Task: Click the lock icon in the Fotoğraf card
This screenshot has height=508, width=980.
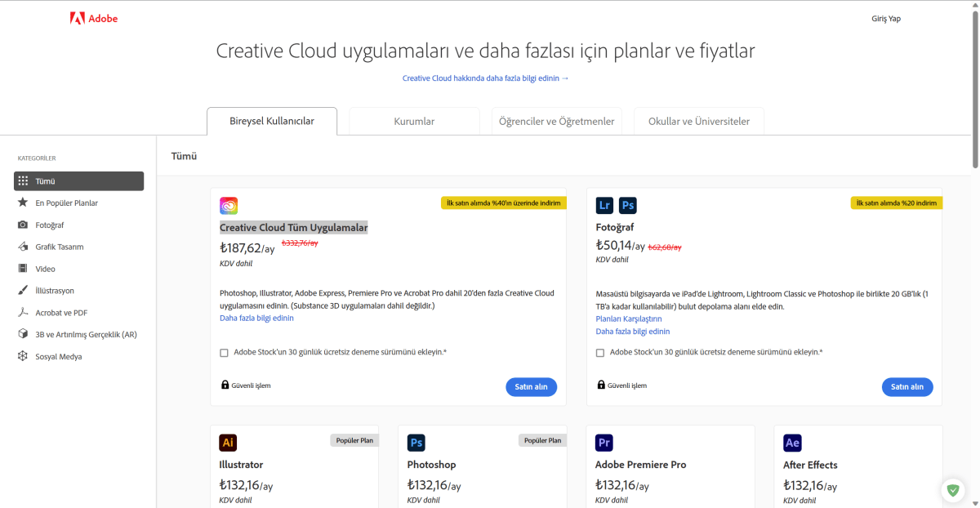Action: pos(601,385)
